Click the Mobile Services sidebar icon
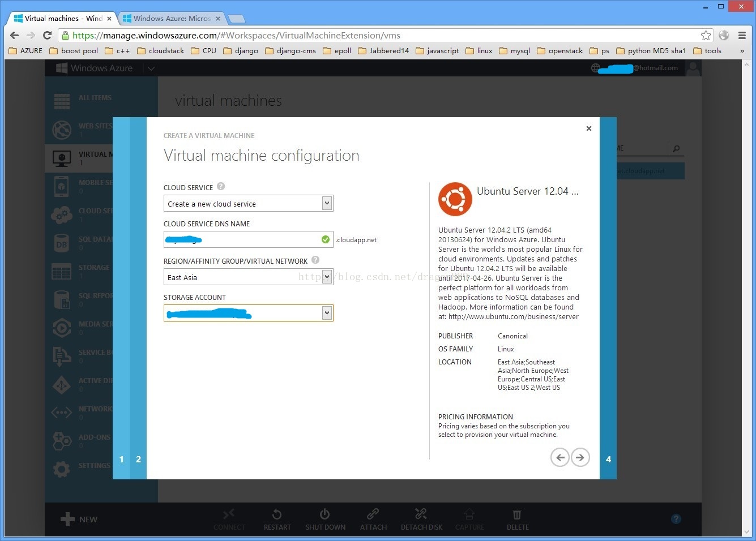The height and width of the screenshot is (541, 756). (62, 186)
